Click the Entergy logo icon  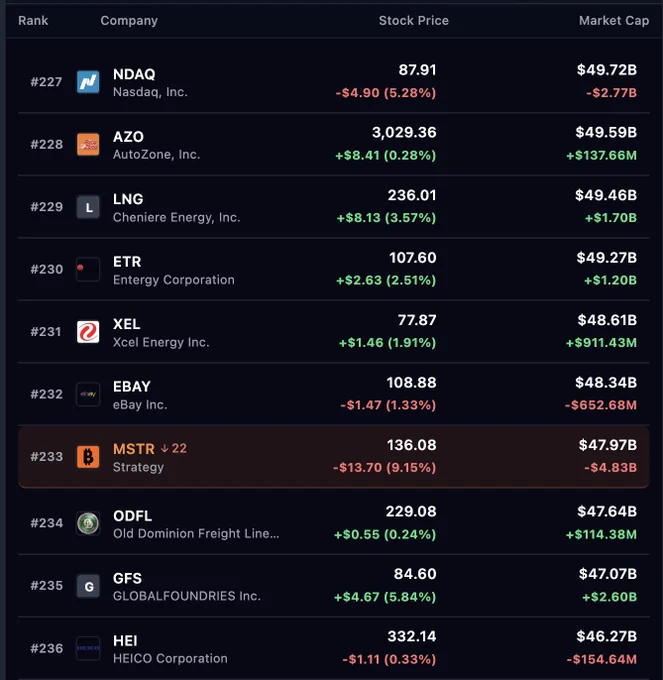(x=88, y=269)
